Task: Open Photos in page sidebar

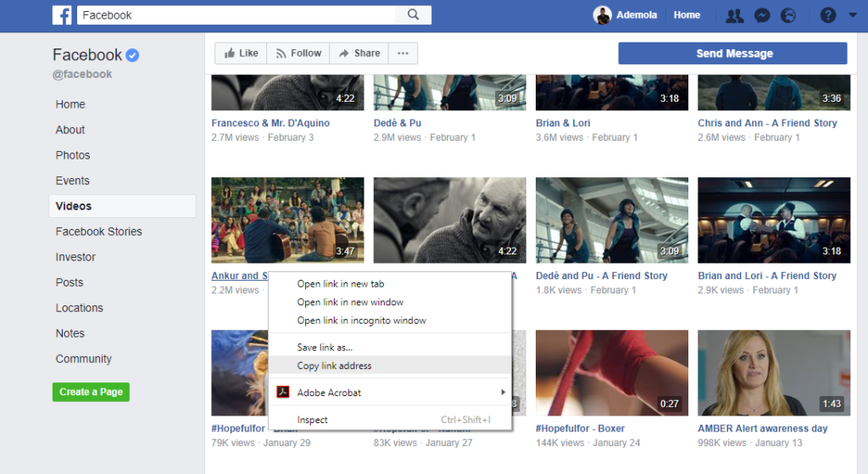Action: 73,155
